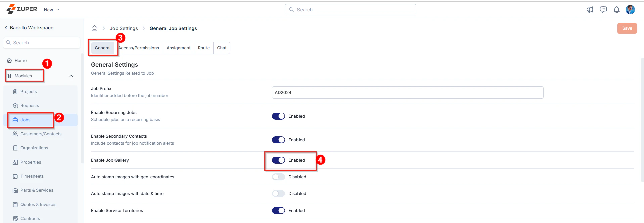This screenshot has height=223, width=644.
Task: Switch to the Route tab
Action: (204, 48)
